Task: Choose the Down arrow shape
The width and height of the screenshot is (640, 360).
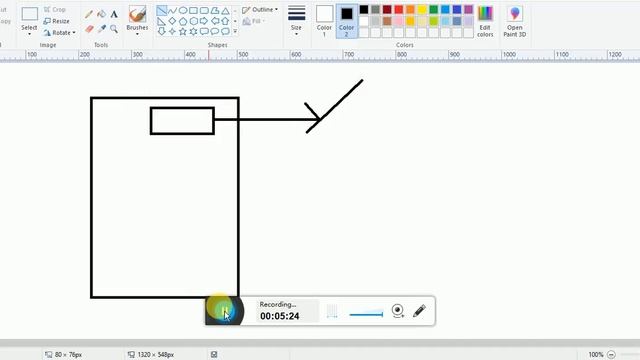Action: click(x=162, y=31)
